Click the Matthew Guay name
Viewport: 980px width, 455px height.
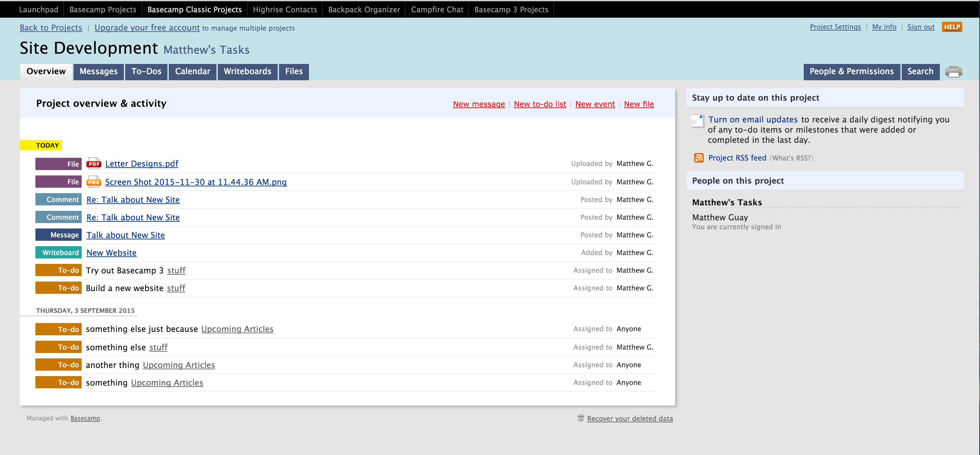720,217
